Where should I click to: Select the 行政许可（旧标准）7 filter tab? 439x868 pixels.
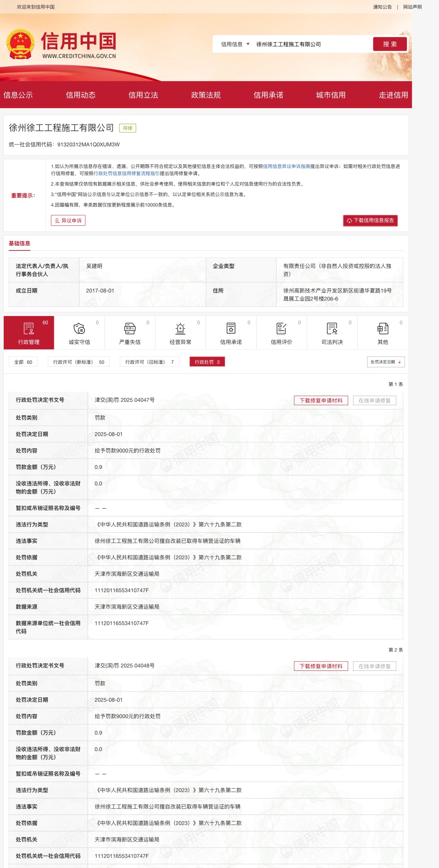[149, 362]
